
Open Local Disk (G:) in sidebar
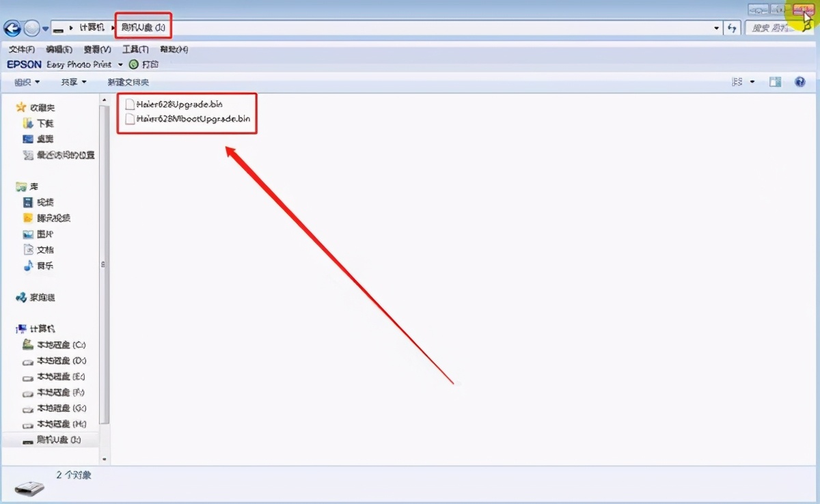55,408
